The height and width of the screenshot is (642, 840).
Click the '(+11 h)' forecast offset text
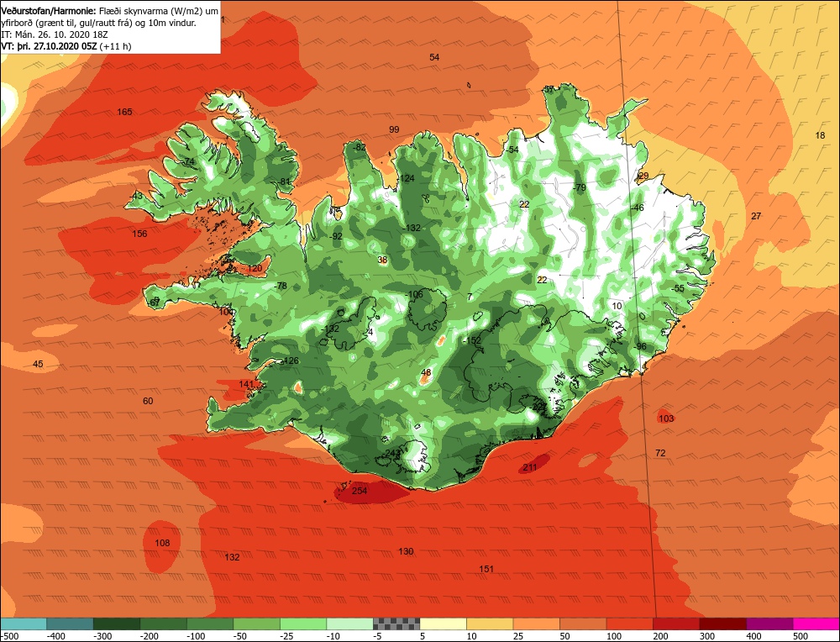115,46
